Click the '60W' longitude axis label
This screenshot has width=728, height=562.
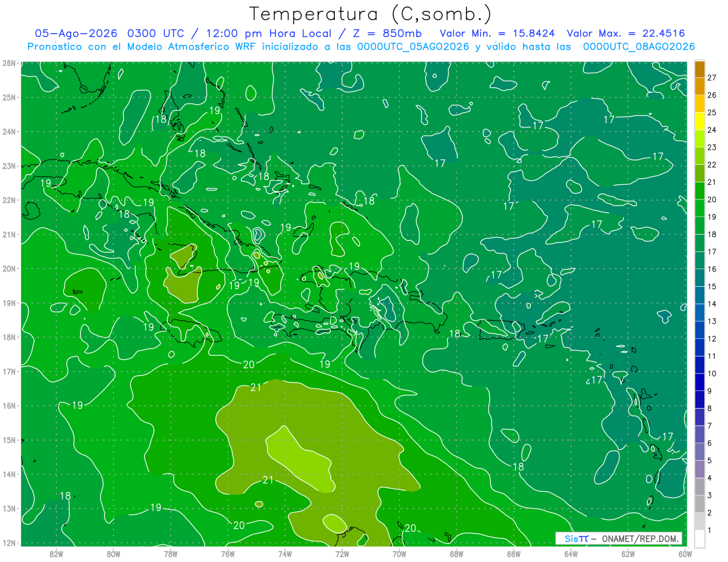click(x=685, y=554)
